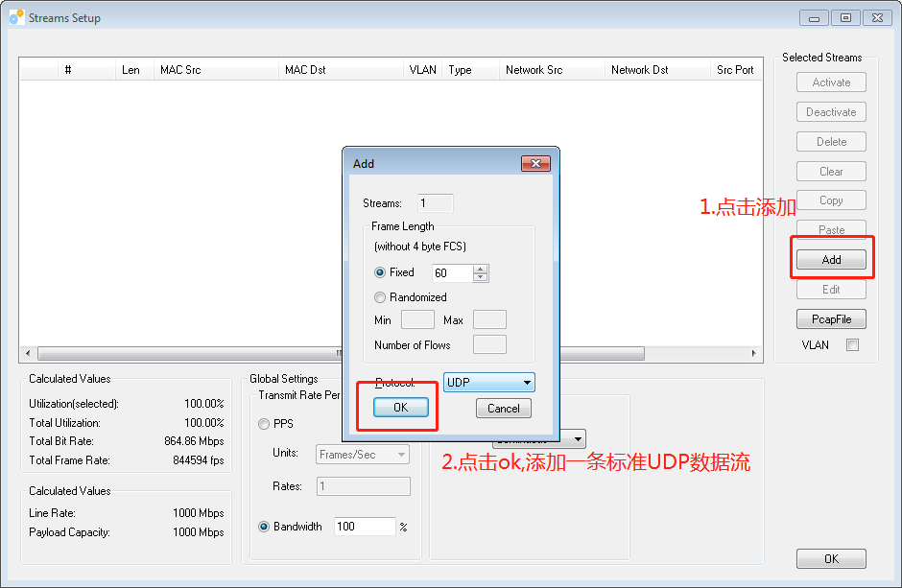Open the Protocol UDP dropdown
The image size is (902, 588).
tap(489, 382)
